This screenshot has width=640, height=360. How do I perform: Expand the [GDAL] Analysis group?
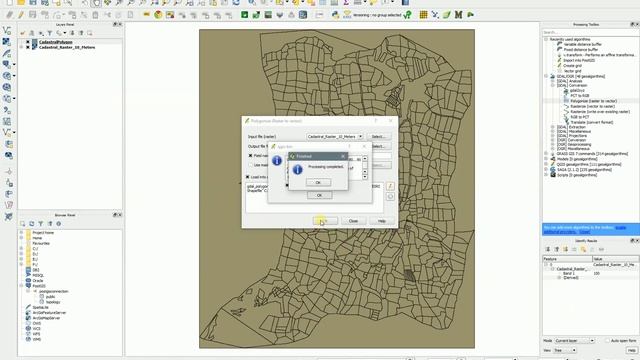(x=553, y=81)
